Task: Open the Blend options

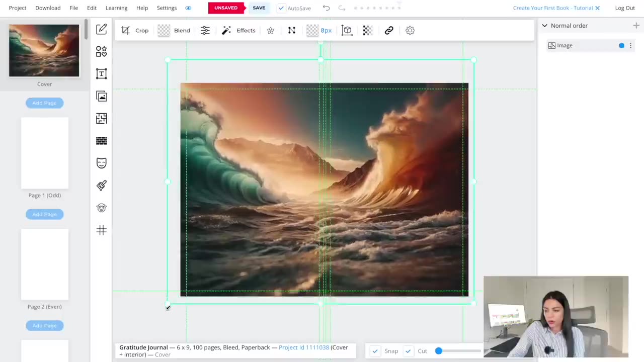Action: (x=174, y=30)
